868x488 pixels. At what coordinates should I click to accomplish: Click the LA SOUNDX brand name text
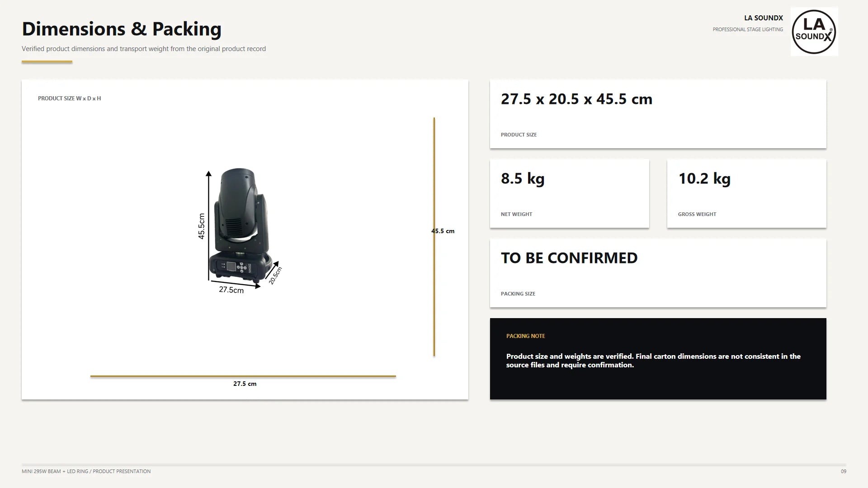point(764,18)
